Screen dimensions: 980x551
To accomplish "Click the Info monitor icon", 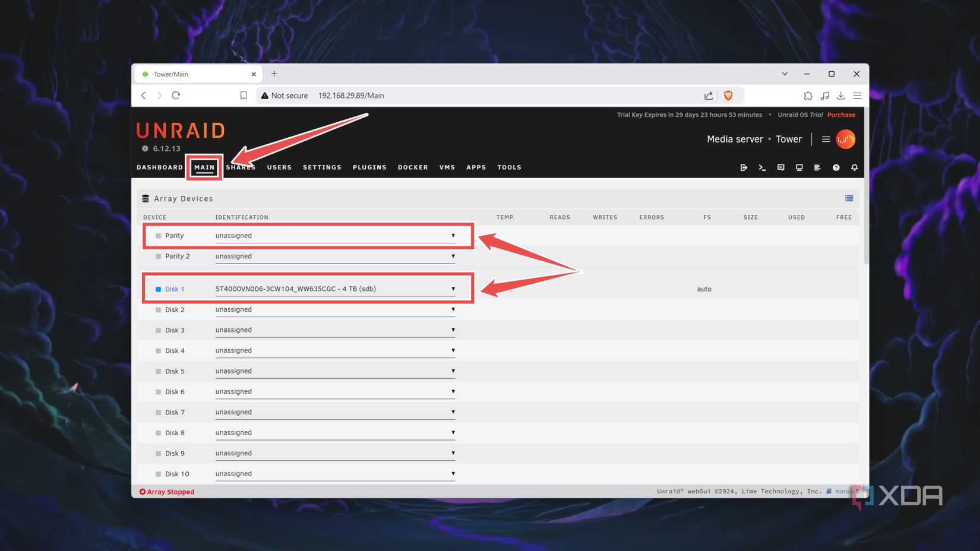I will pyautogui.click(x=799, y=168).
